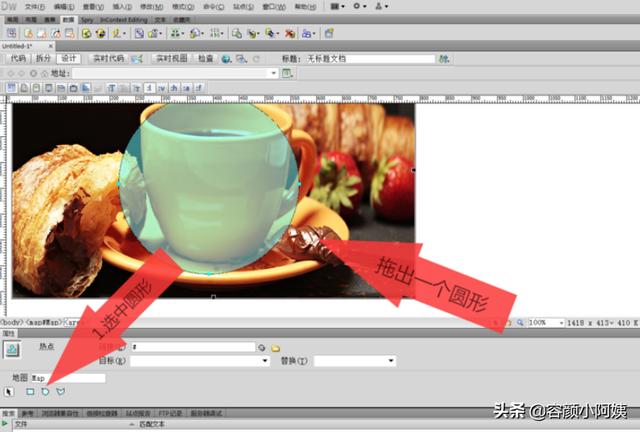Screen dimensions: 640x432
Task: Select the pointer hotspot tool
Action: pos(9,392)
